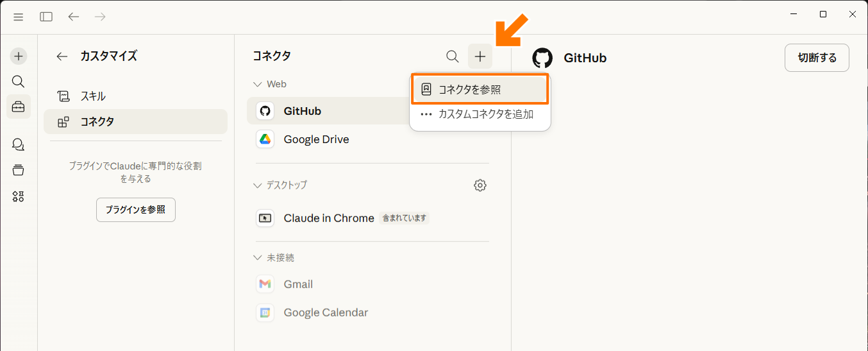
Task: Search connectors with the magnifier icon
Action: (453, 56)
